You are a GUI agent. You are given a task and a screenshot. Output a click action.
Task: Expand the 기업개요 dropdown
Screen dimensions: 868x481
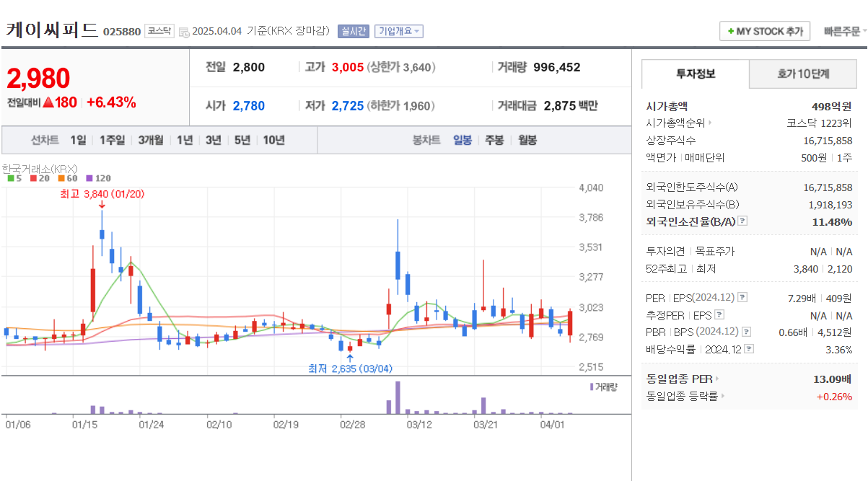tap(398, 31)
